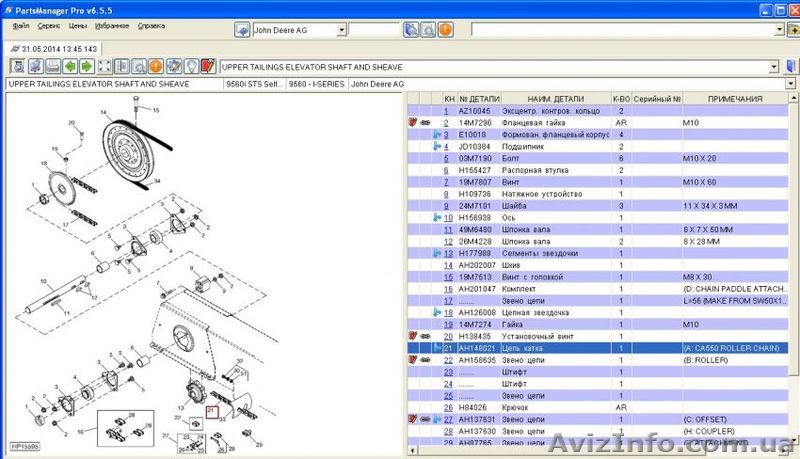Viewport: 800px width, 459px height.
Task: Open the John Deere AG catalog dropdown
Action: pyautogui.click(x=342, y=30)
